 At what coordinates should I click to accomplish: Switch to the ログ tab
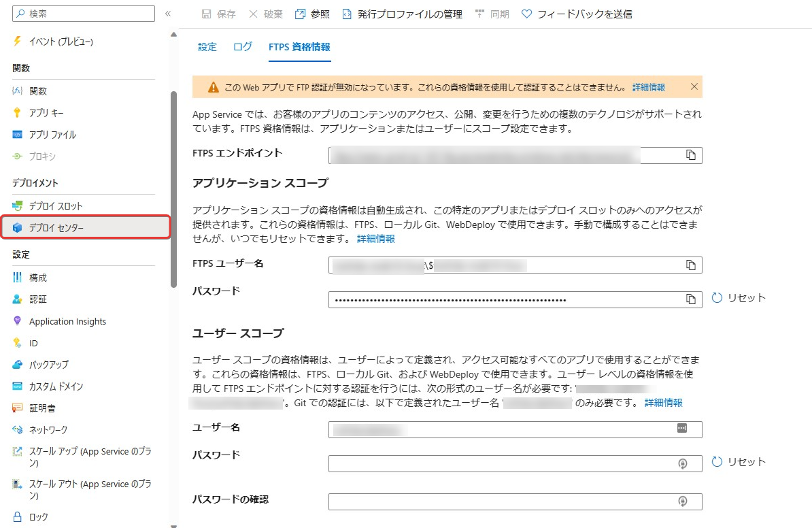click(242, 47)
